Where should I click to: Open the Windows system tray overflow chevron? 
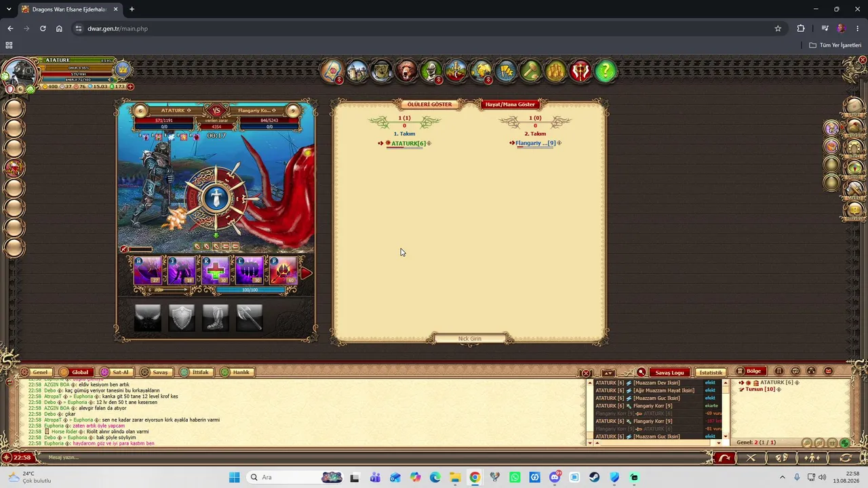[782, 477]
